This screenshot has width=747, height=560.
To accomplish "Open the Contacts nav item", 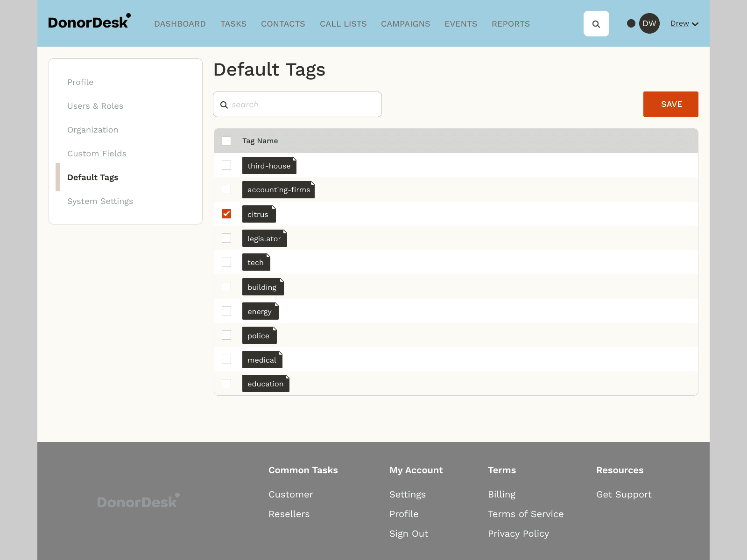I will pyautogui.click(x=283, y=24).
